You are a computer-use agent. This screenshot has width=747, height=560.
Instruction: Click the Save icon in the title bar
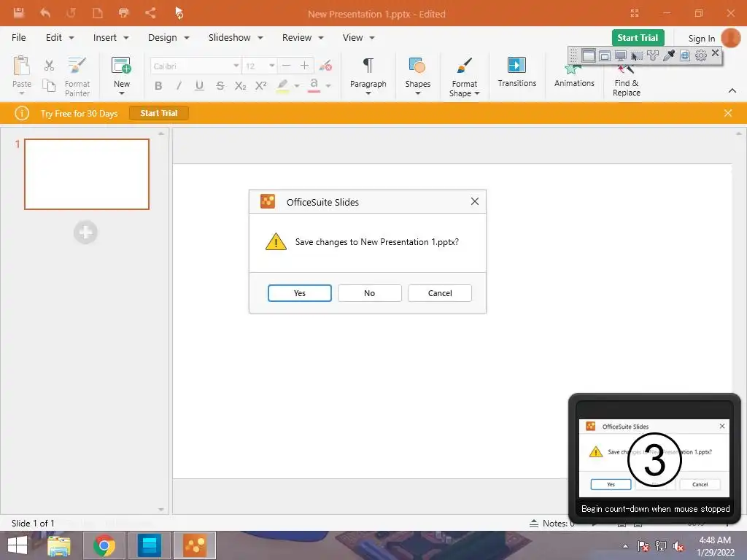pos(19,13)
